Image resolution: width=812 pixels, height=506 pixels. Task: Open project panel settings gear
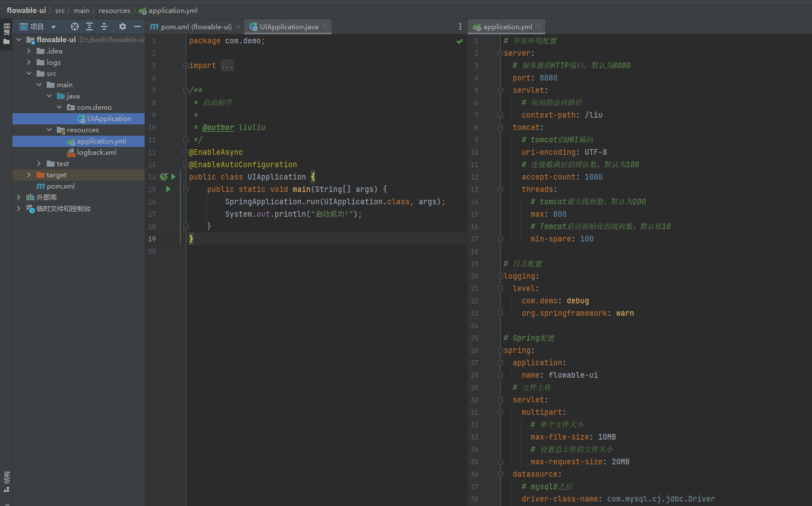click(123, 26)
